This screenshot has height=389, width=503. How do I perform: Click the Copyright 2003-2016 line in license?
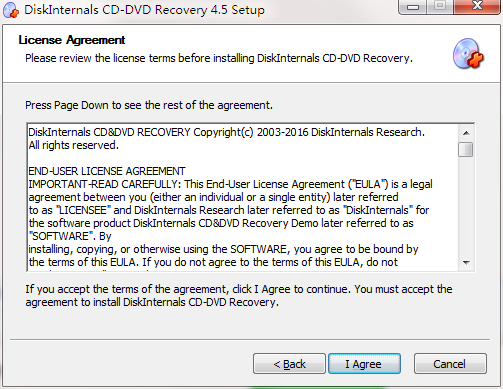tap(227, 132)
